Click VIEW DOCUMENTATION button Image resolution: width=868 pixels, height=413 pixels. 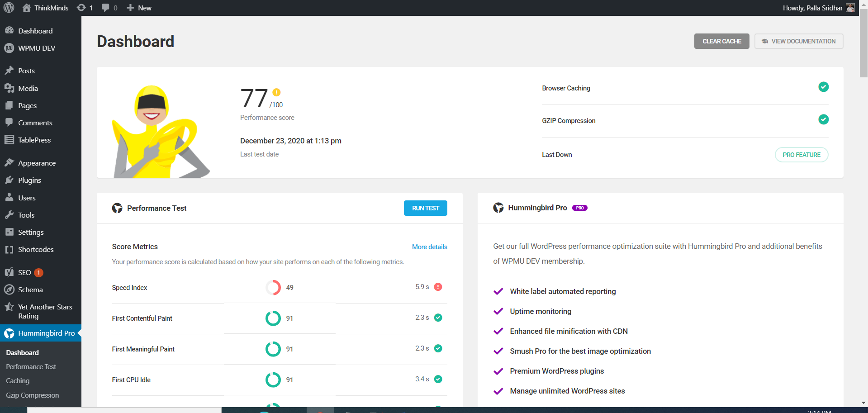[799, 41]
